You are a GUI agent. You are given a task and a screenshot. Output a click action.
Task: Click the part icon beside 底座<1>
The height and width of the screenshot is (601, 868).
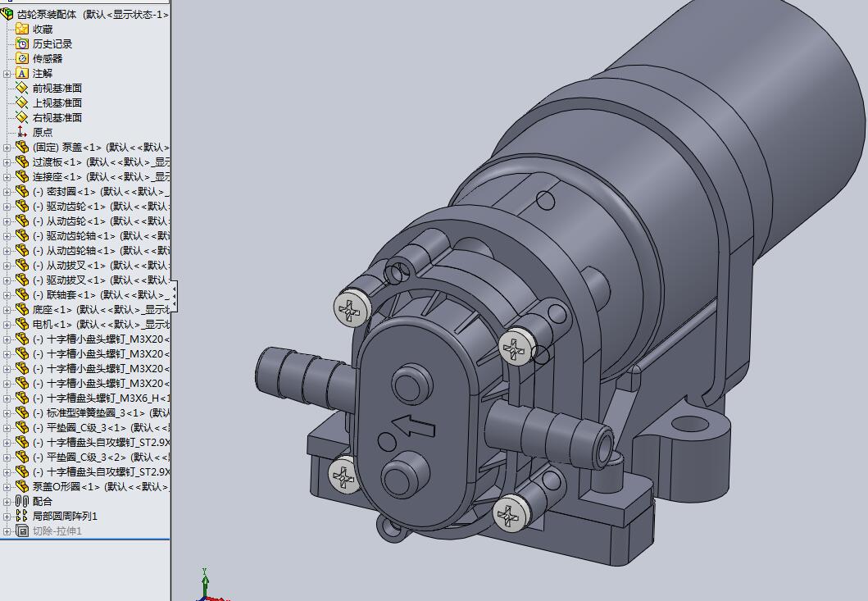coord(21,309)
